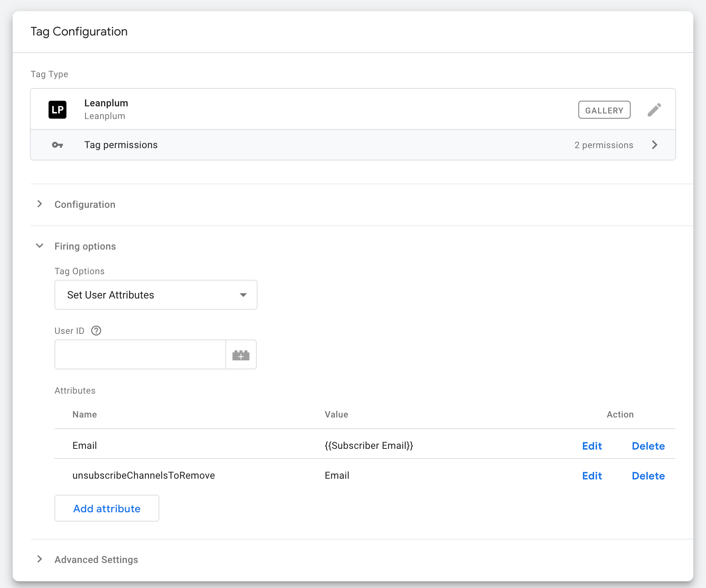
Task: Click the 'Tag permissions' label
Action: pos(121,145)
